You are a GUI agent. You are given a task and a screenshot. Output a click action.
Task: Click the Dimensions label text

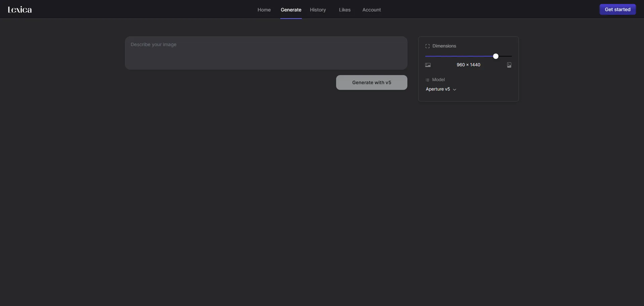click(x=444, y=46)
